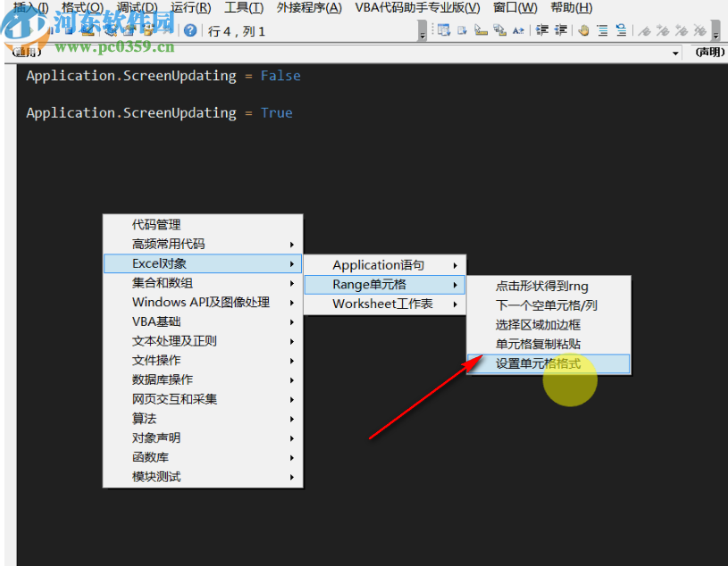The width and height of the screenshot is (728, 566).
Task: Click the 行 4, 列 1 position indicator
Action: (237, 31)
